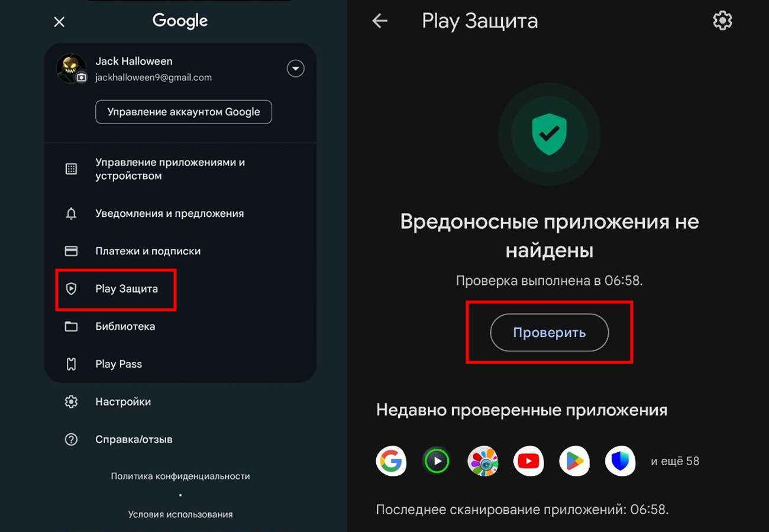
Task: Open the Google app icon in checked apps
Action: [391, 461]
